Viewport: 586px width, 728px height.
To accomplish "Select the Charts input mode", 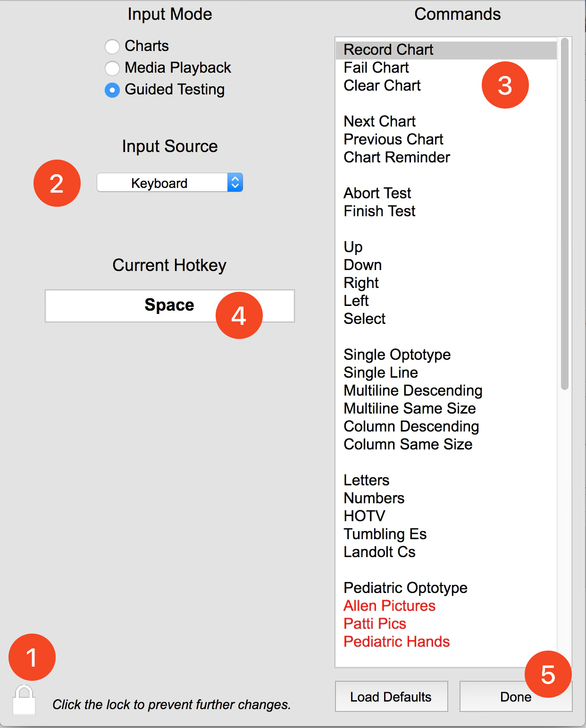I will coord(112,46).
